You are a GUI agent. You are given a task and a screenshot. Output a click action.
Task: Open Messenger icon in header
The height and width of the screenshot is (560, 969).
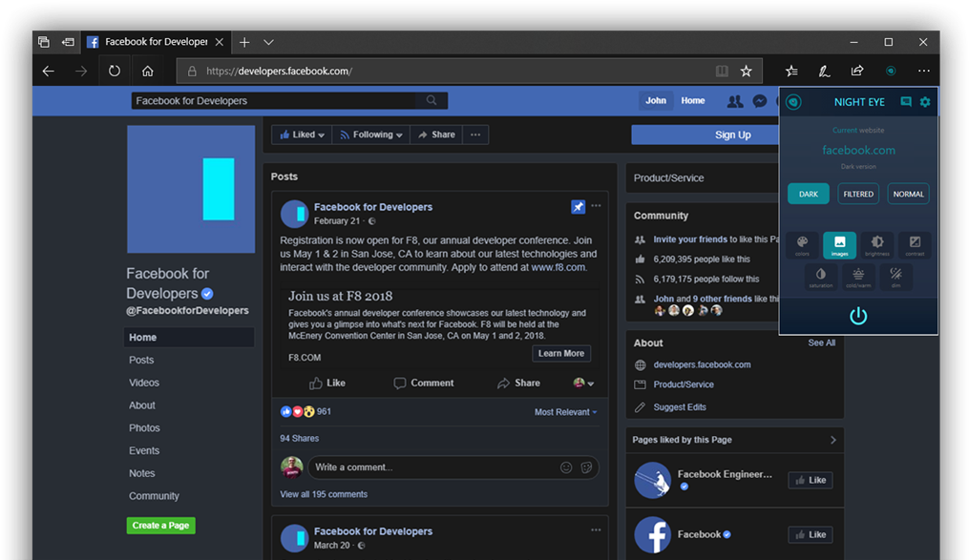760,101
